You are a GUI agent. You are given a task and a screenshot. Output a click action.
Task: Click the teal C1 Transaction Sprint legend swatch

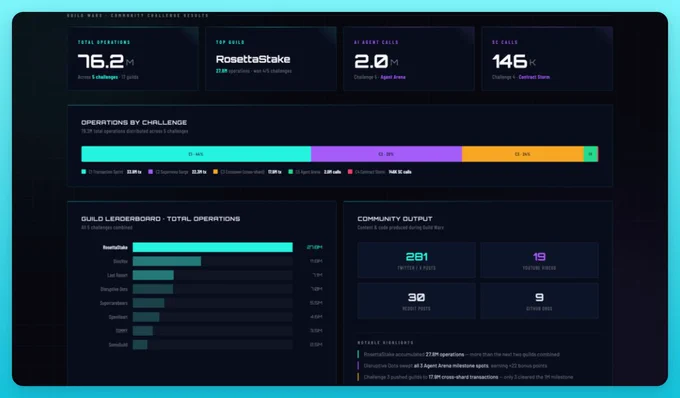tap(84, 172)
